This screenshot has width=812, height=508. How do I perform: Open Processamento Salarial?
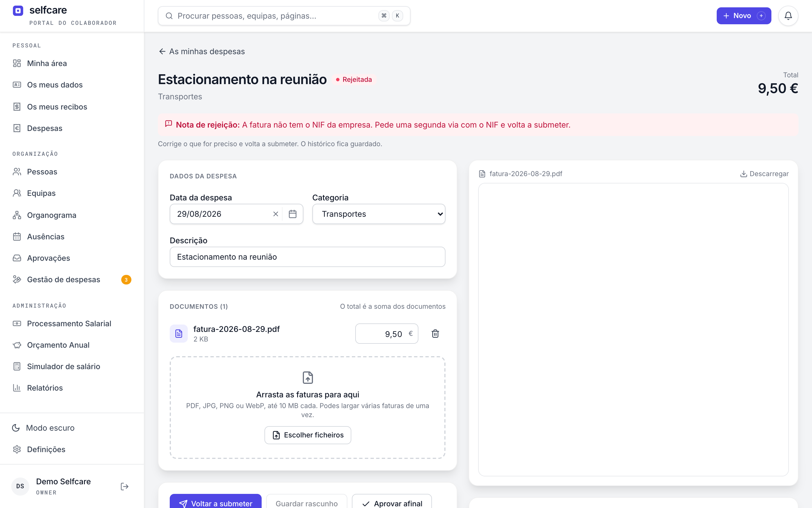tap(72, 323)
